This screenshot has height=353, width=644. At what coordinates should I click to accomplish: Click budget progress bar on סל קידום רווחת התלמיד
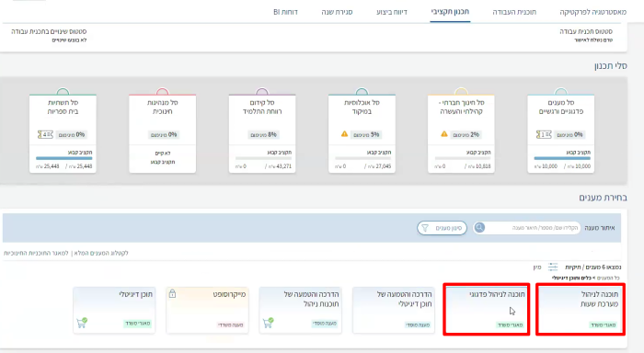[x=263, y=158]
